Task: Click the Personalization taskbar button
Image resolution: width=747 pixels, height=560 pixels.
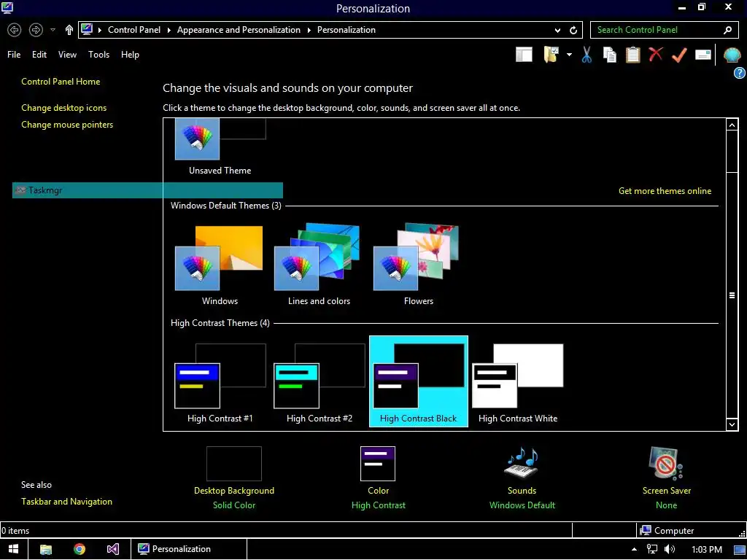Action: tap(189, 549)
